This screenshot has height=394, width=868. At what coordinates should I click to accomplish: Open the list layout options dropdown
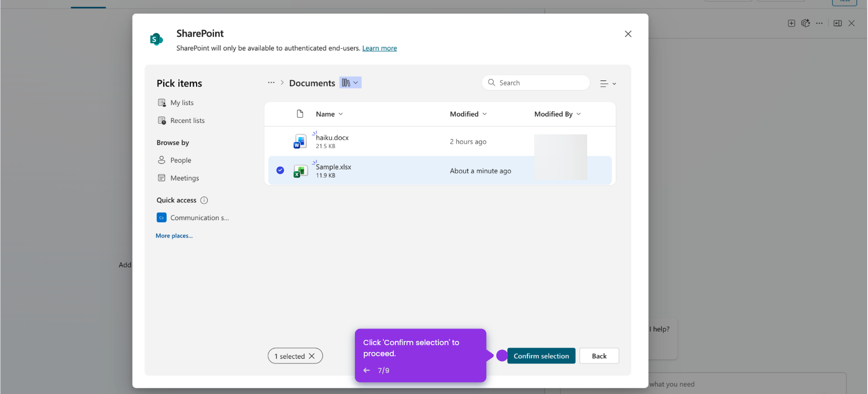(x=608, y=84)
